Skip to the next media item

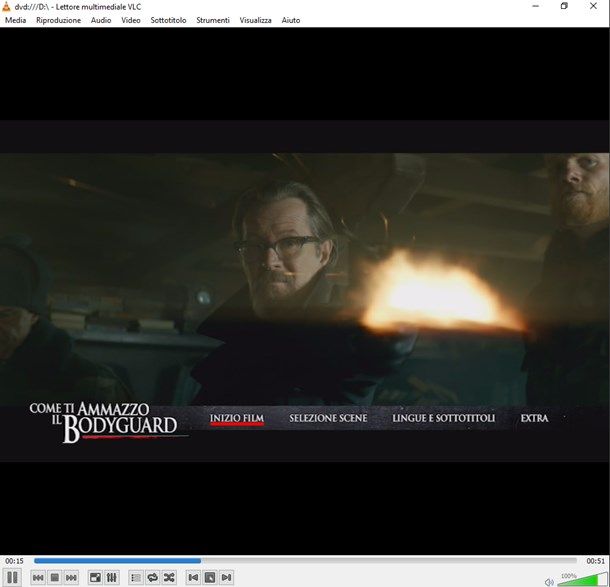(x=71, y=578)
